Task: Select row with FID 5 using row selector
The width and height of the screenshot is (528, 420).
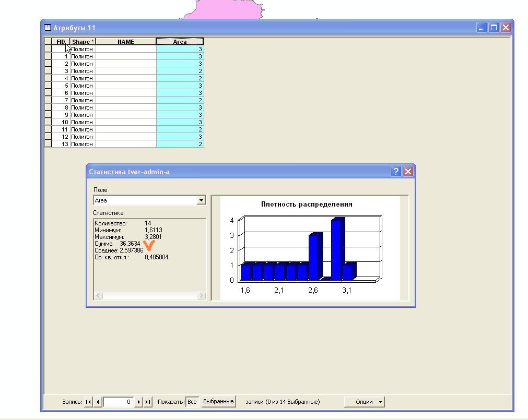Action: 48,86
